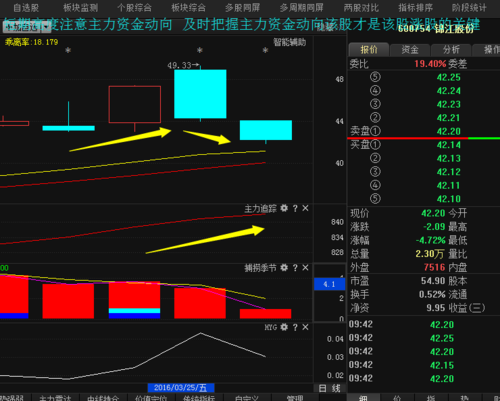
Task: Open settings gear of MYG indicator
Action: (x=284, y=327)
